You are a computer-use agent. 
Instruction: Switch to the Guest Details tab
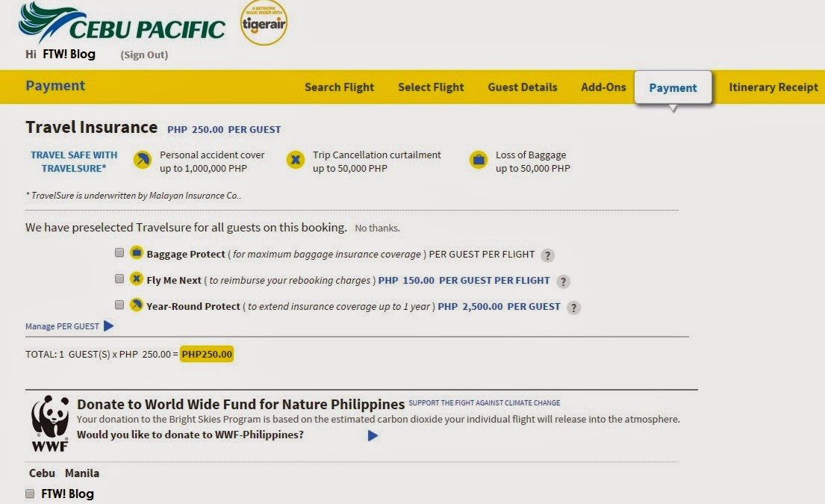tap(522, 87)
